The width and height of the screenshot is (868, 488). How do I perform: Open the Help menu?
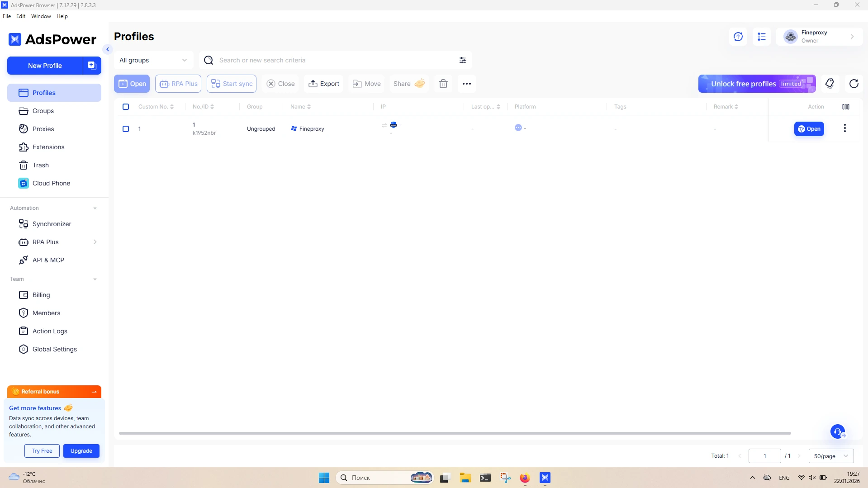[x=62, y=16]
